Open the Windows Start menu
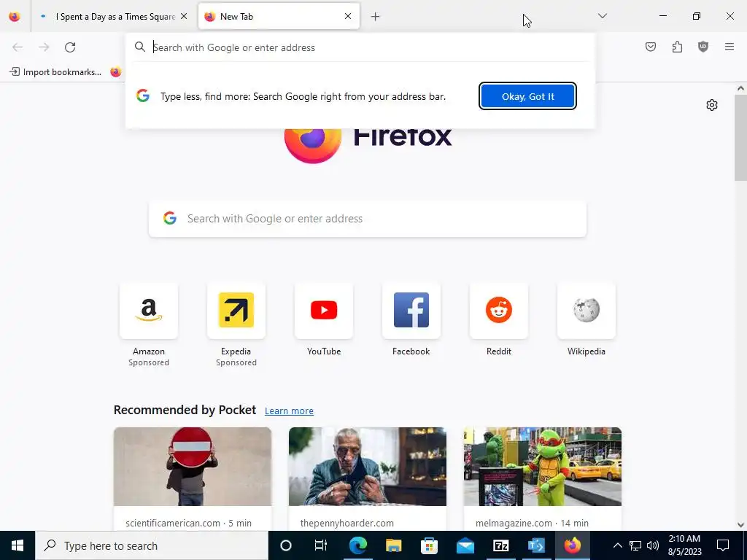747x560 pixels. coord(18,545)
